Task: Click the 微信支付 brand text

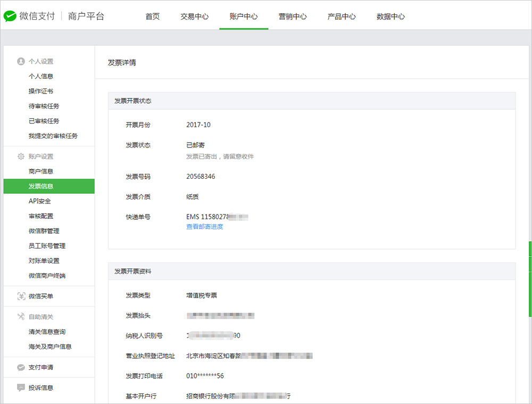Action: [37, 16]
